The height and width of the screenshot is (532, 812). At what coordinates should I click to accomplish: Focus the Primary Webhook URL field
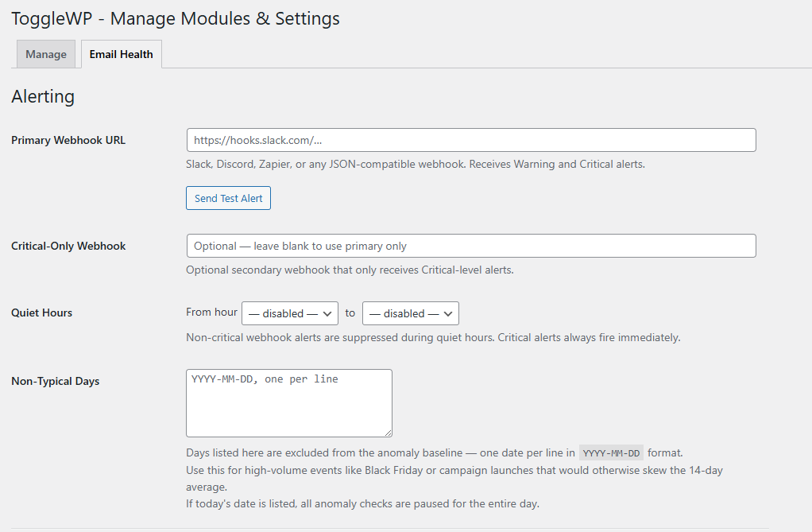pos(470,140)
